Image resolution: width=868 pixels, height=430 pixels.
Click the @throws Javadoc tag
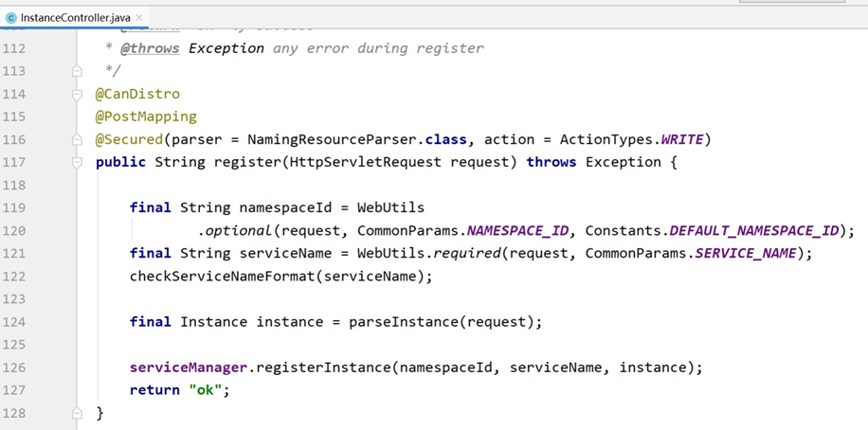[150, 48]
